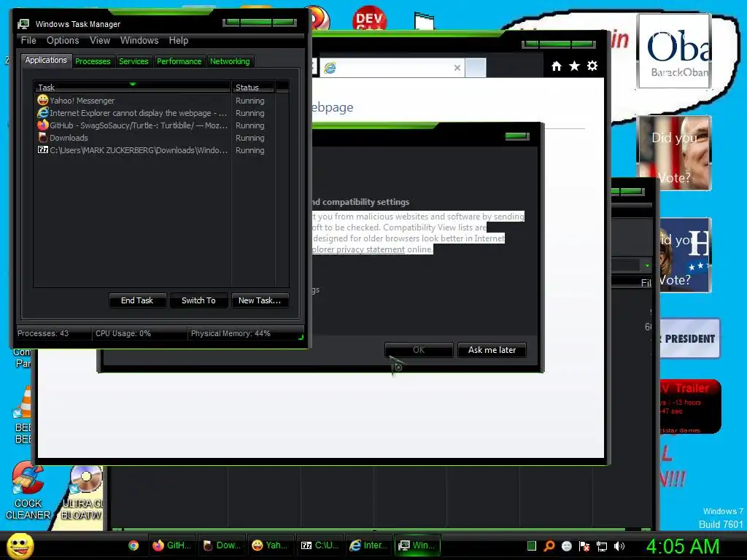Click the Windows Task Manager taskbar button
747x560 pixels.
[418, 545]
